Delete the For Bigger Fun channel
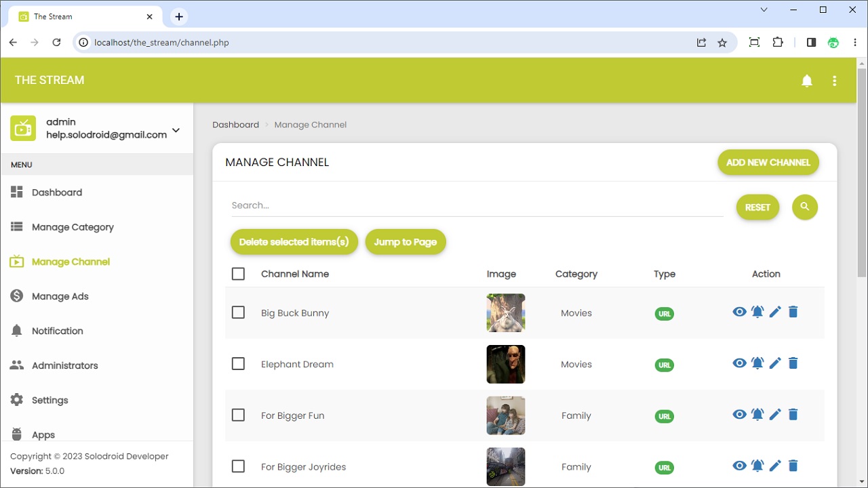The image size is (868, 488). click(793, 415)
